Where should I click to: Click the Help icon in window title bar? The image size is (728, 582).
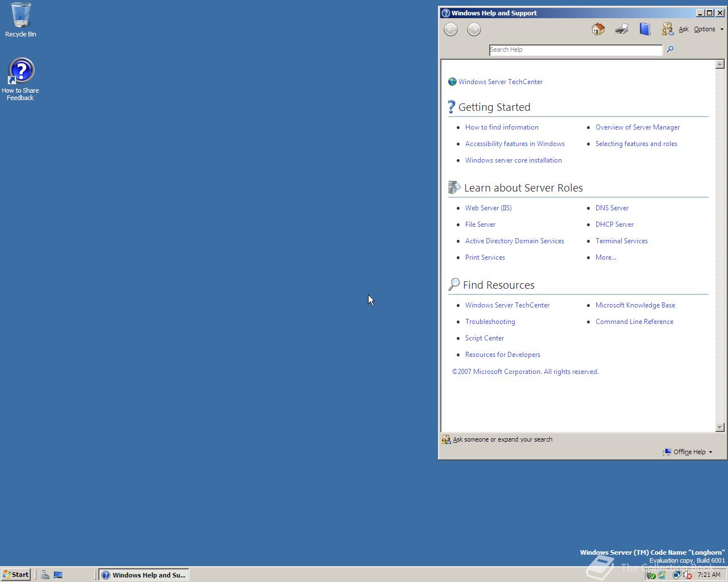(x=446, y=13)
